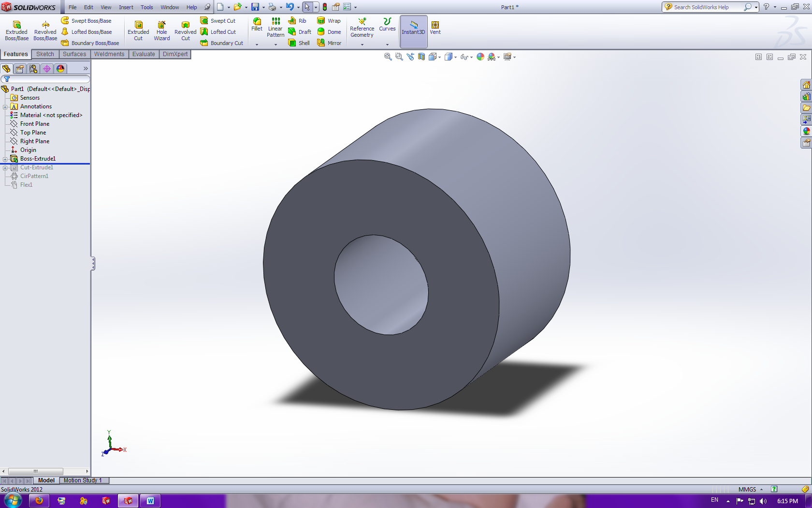Open the Reference Geometry tool
The height and width of the screenshot is (508, 812).
pos(362,28)
